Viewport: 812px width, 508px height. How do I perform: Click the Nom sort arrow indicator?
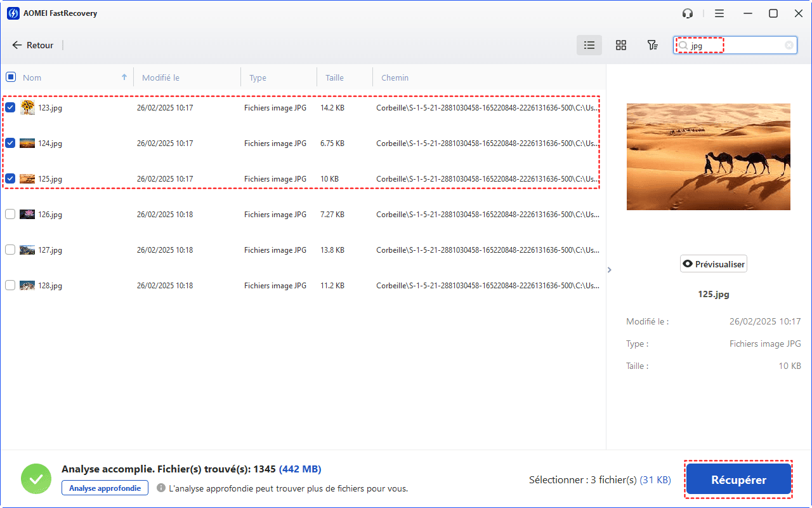tap(124, 77)
